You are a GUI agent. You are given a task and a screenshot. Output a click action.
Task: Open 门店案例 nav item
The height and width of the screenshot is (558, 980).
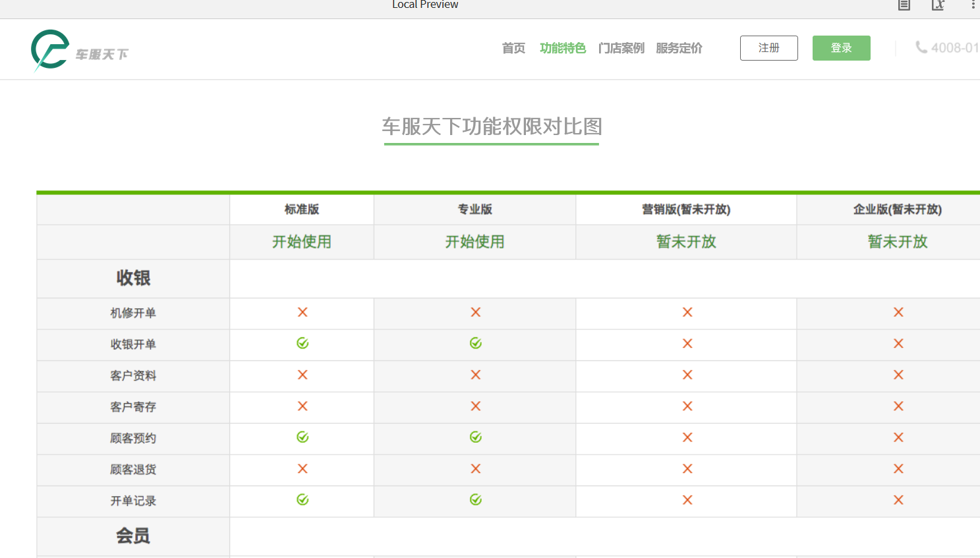point(621,48)
